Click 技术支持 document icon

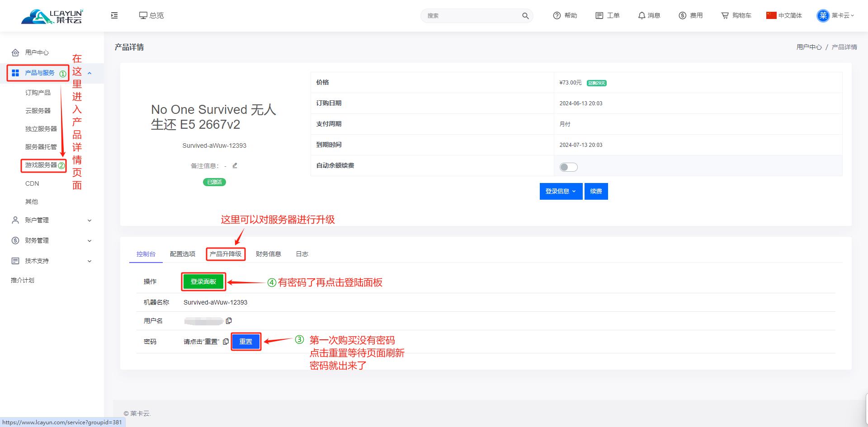[15, 261]
